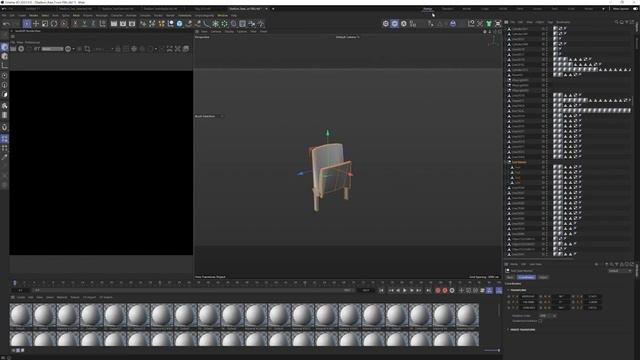Click the Position X input field

[x=528, y=297]
